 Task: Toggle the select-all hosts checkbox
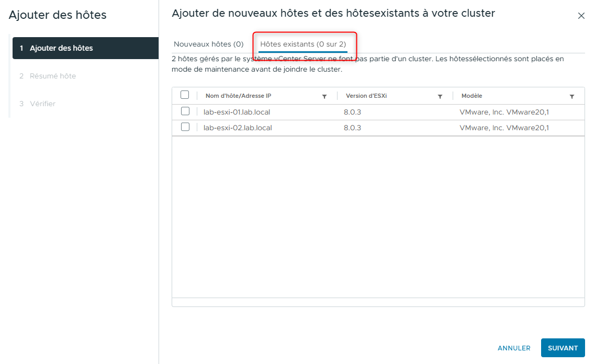185,96
